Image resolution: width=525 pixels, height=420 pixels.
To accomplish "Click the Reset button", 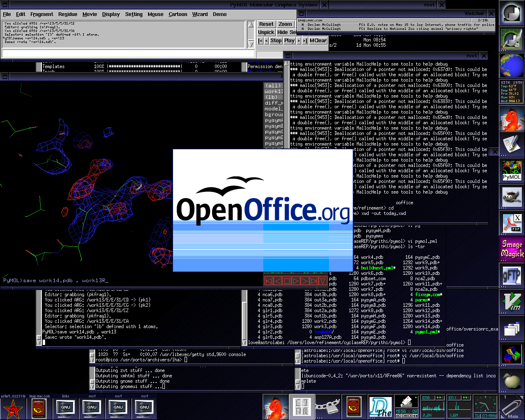I will (x=266, y=24).
